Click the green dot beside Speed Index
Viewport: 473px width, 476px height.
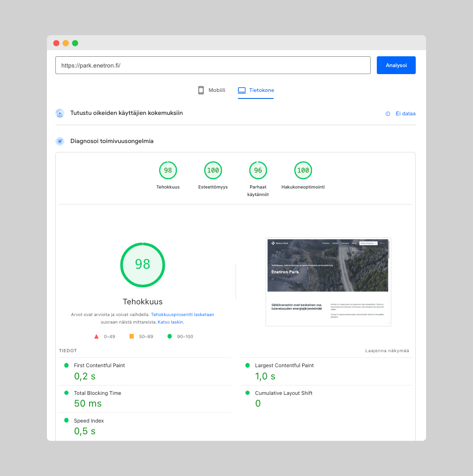(66, 421)
